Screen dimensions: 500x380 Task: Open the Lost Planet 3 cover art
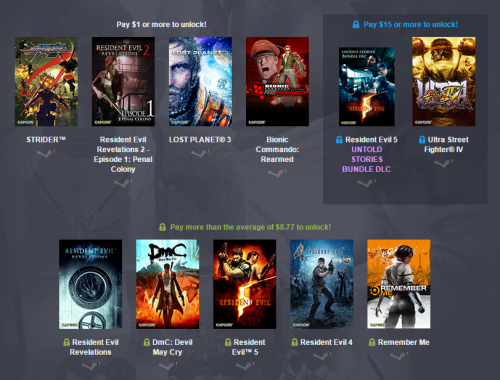(x=200, y=82)
